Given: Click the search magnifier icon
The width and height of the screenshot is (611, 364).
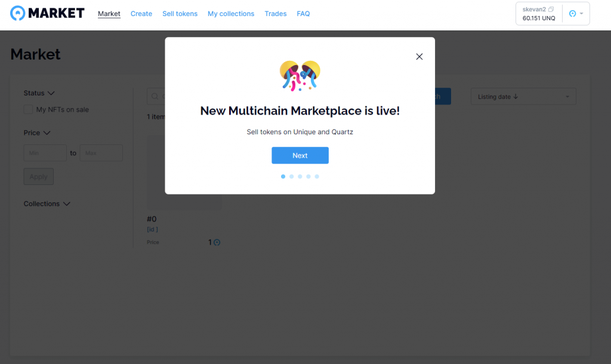Looking at the screenshot, I should tap(155, 96).
